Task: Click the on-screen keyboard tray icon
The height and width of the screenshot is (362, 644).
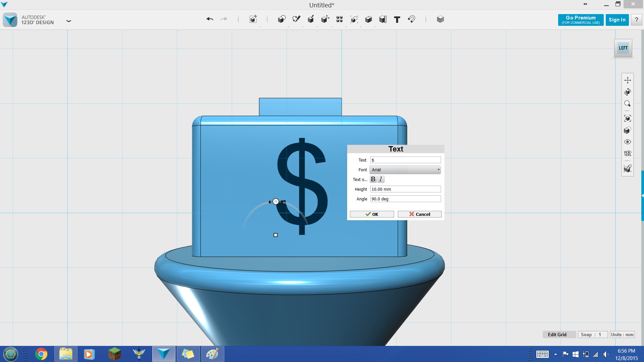Action: point(542,354)
